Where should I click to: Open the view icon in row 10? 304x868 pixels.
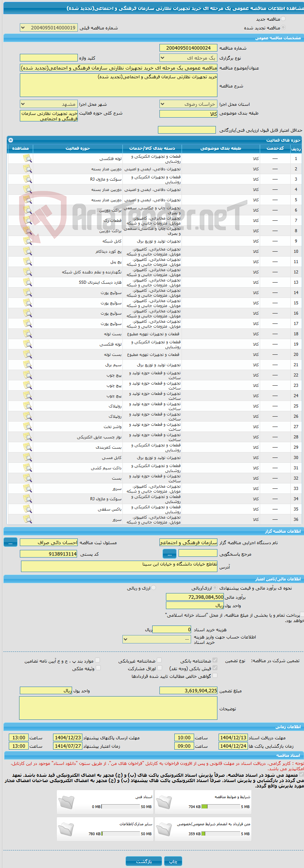pyautogui.click(x=27, y=251)
